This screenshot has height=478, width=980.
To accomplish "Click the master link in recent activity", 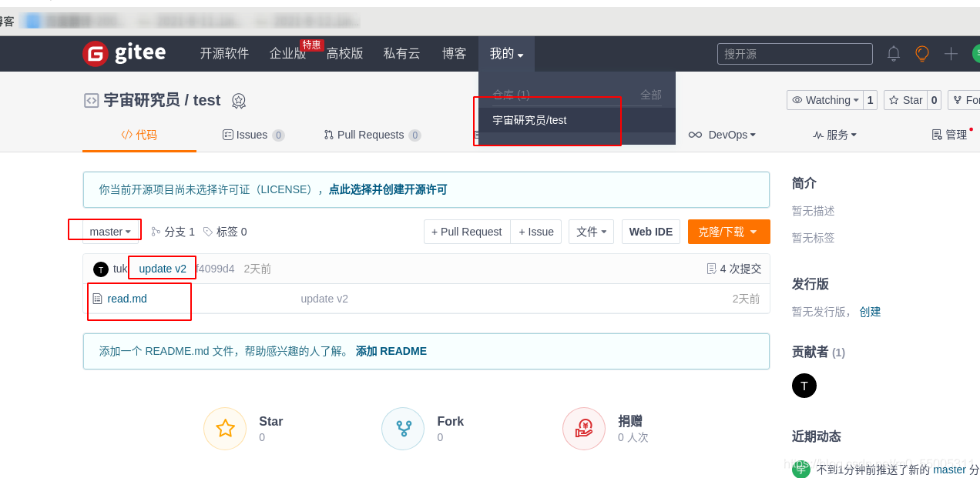I will pyautogui.click(x=949, y=470).
